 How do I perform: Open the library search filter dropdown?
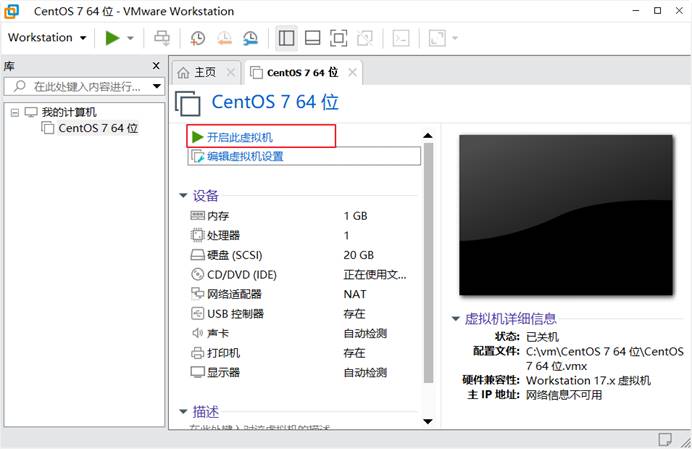pos(157,86)
